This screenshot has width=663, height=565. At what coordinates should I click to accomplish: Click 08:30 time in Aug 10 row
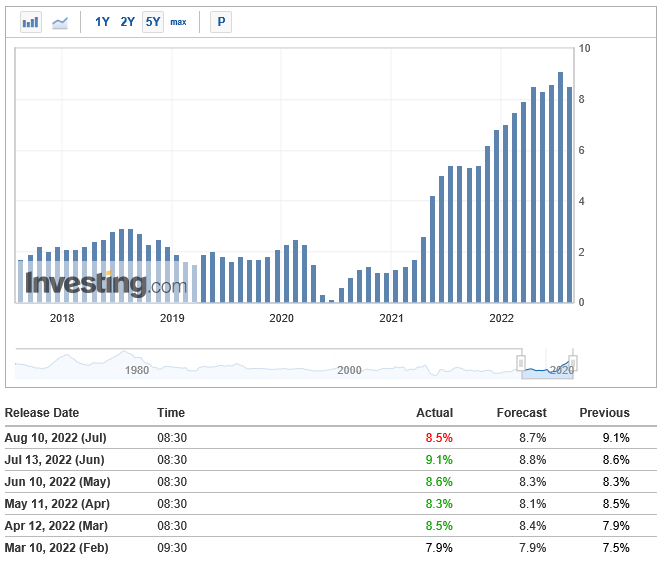tap(172, 438)
